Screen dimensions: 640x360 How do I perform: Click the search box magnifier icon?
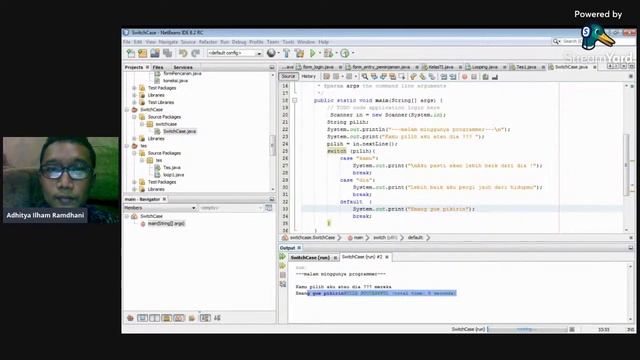pos(556,42)
